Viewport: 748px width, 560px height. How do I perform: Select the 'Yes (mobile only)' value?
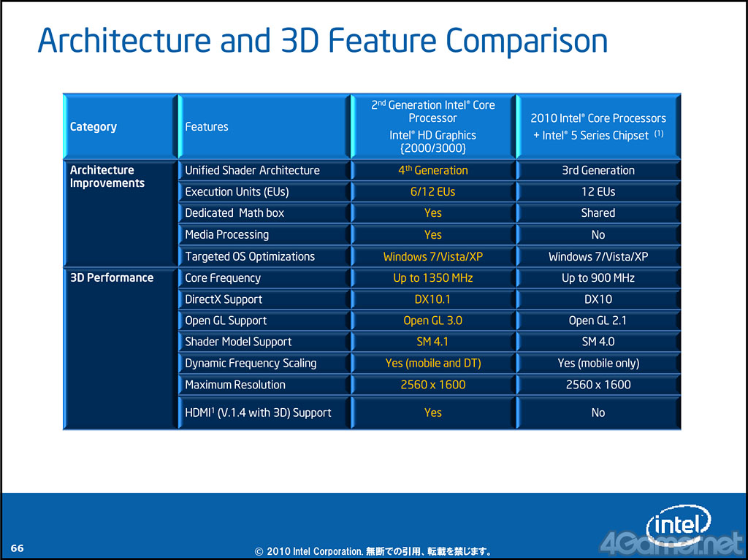[x=598, y=364]
